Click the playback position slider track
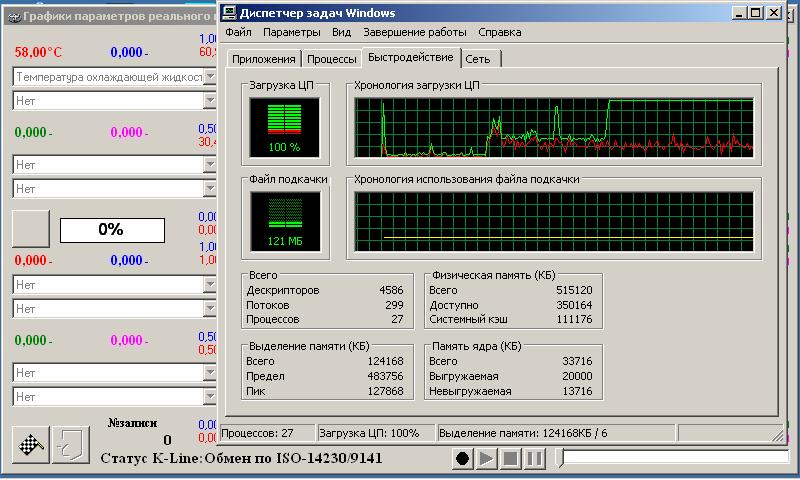This screenshot has width=800, height=480. point(675,458)
